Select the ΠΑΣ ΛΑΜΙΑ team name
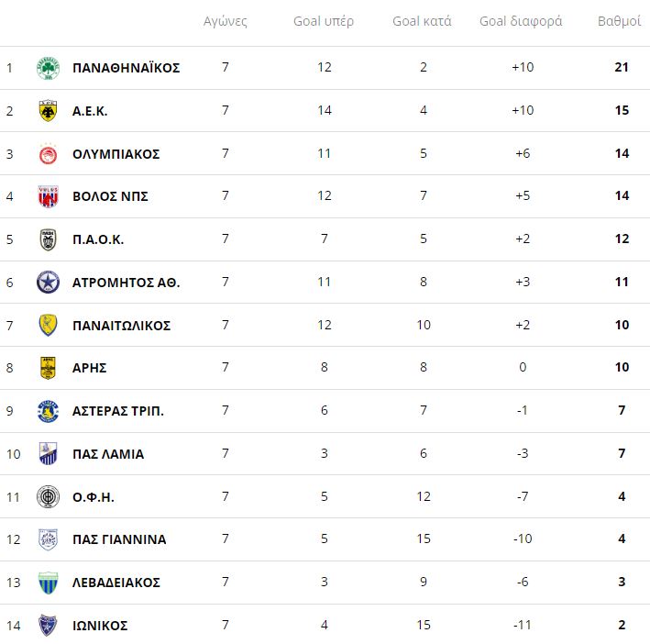The width and height of the screenshot is (650, 644). point(108,454)
